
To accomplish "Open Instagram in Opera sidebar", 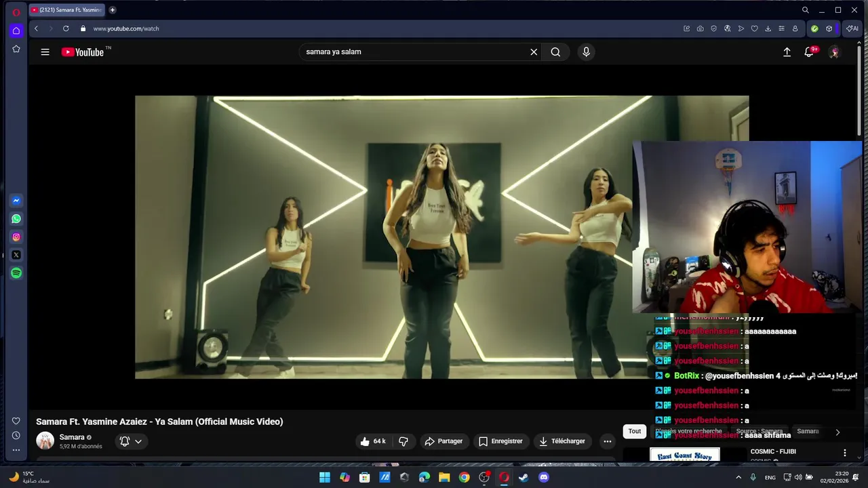I will (16, 237).
